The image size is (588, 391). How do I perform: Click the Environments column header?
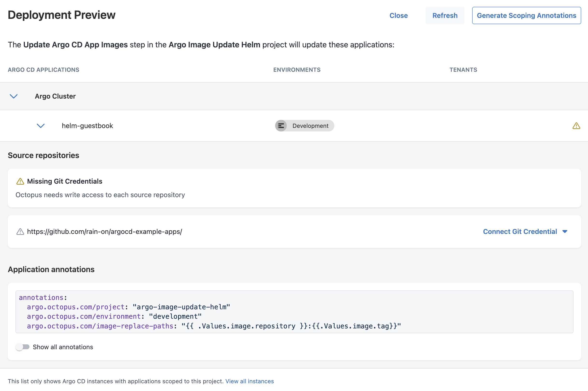[297, 70]
